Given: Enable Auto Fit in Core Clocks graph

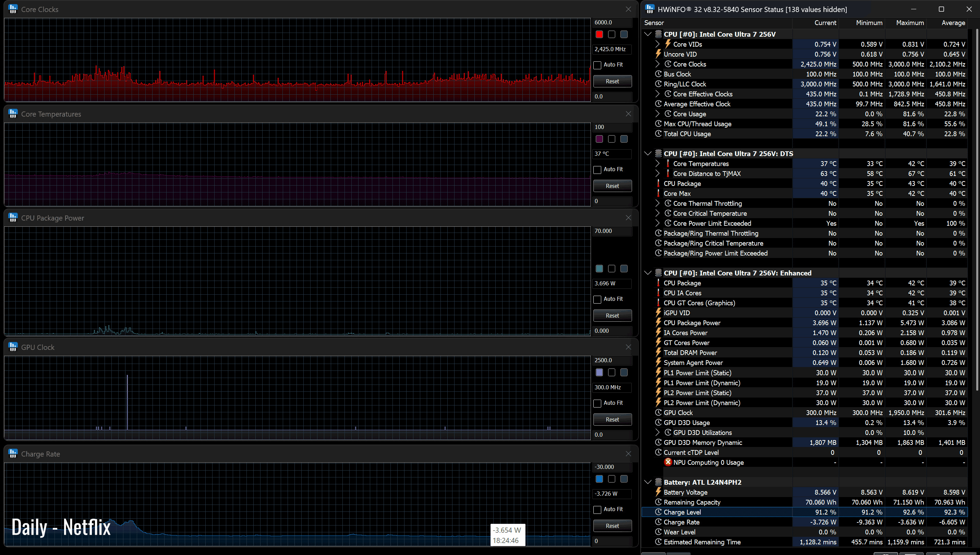Looking at the screenshot, I should (x=597, y=65).
